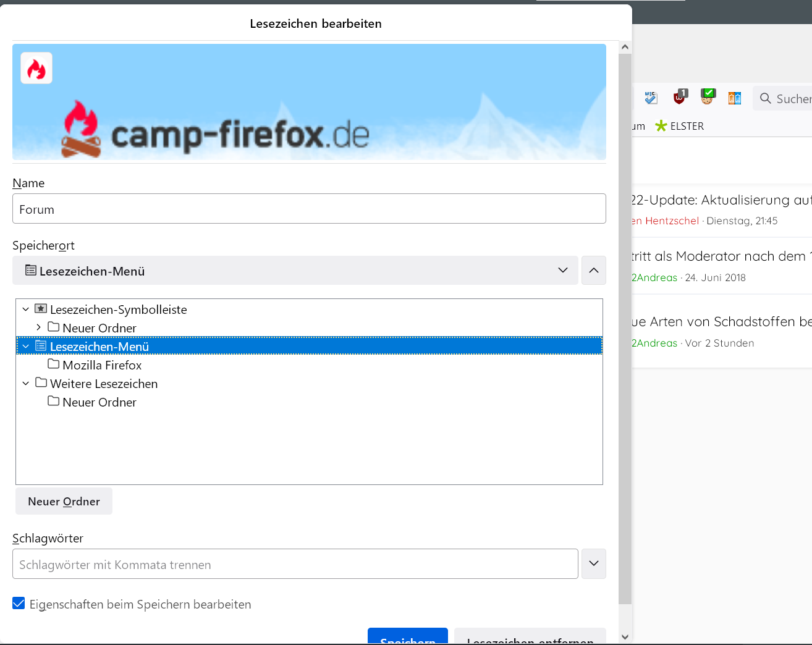Viewport: 812px width, 645px height.
Task: Click the "Dienstag, 21:45" timestamp
Action: (742, 221)
